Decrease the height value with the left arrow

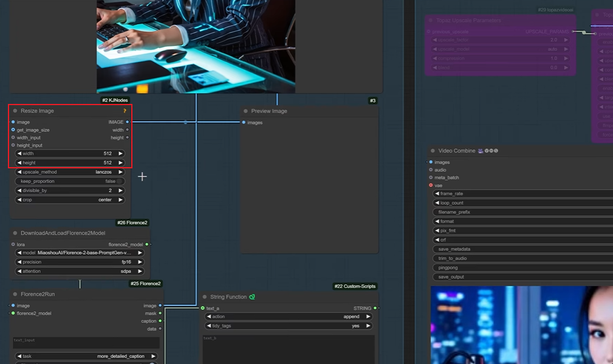coord(19,163)
